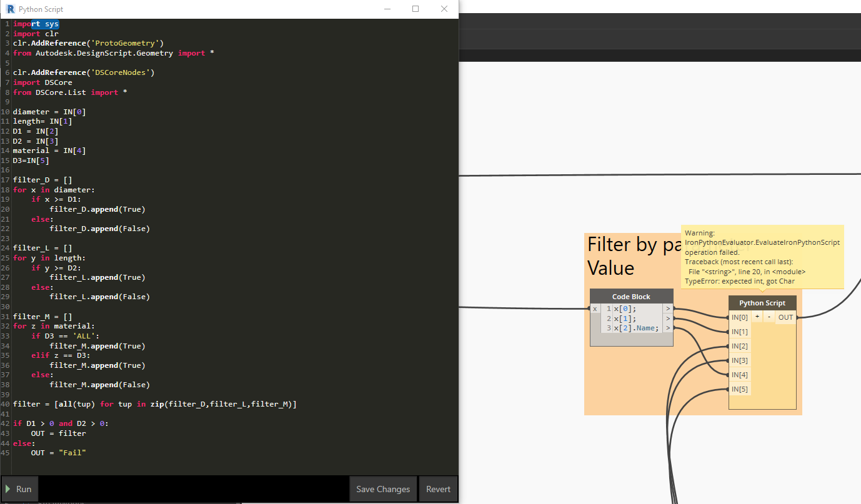This screenshot has width=861, height=504.
Task: Click the Filter by Value group title
Action: (x=632, y=256)
